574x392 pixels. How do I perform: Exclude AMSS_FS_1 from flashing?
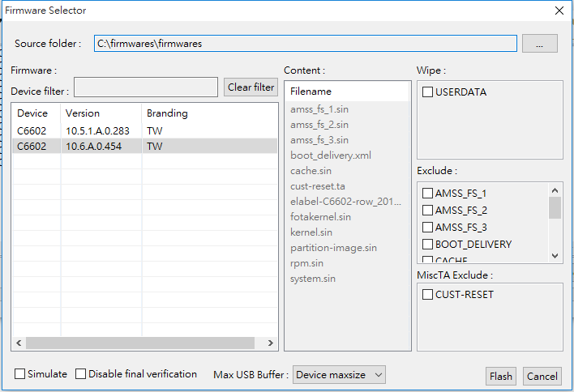click(427, 193)
